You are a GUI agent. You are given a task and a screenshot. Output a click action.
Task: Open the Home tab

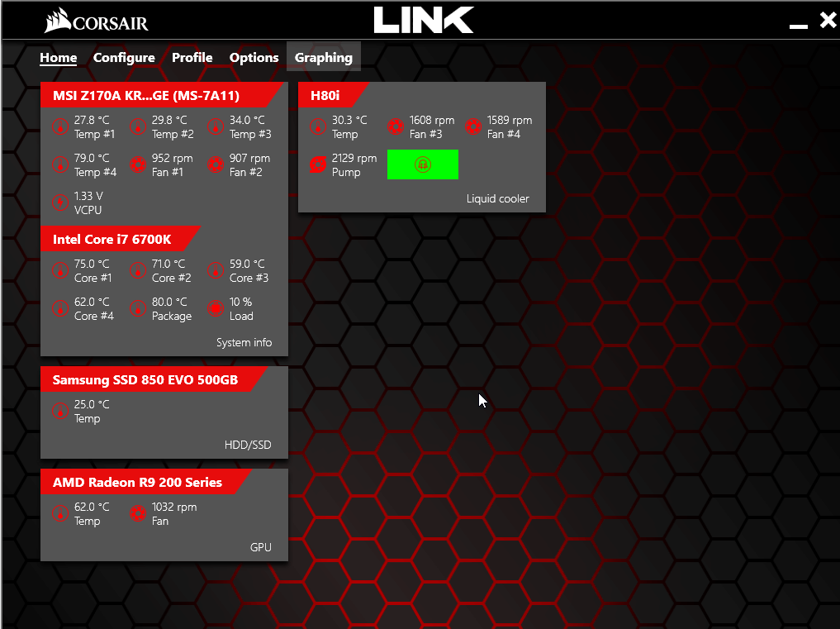(59, 57)
